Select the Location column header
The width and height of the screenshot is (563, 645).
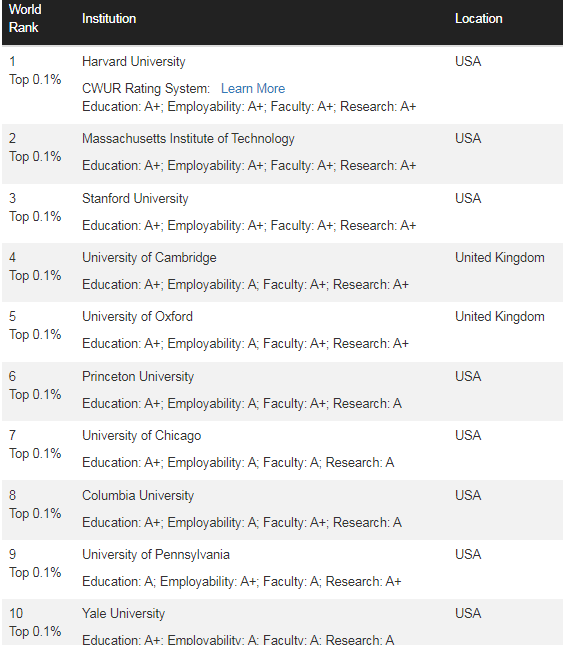(478, 19)
